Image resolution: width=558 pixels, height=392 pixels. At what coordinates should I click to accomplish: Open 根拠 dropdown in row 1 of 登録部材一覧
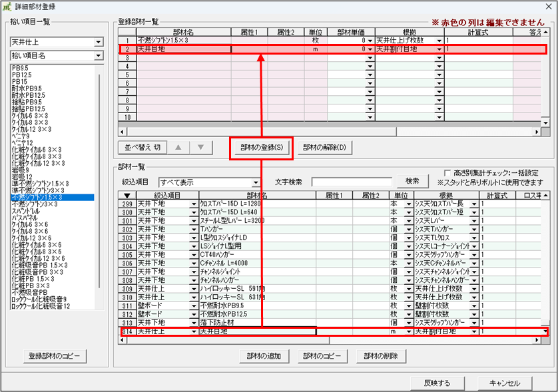pos(439,41)
